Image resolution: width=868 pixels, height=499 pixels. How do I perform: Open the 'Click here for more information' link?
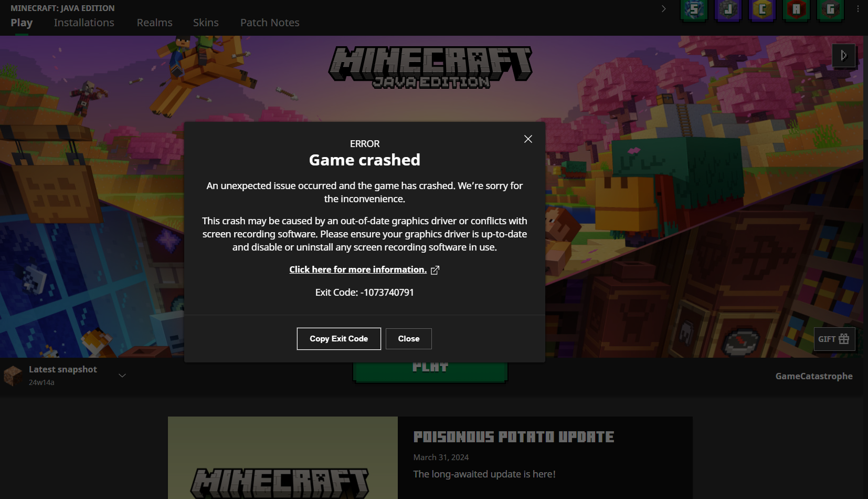point(358,269)
